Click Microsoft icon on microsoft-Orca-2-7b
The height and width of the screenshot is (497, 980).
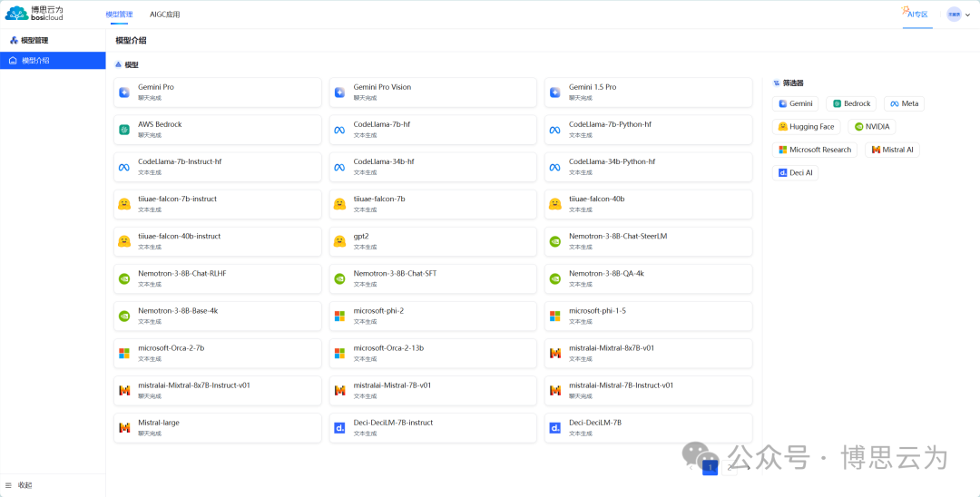coord(123,354)
